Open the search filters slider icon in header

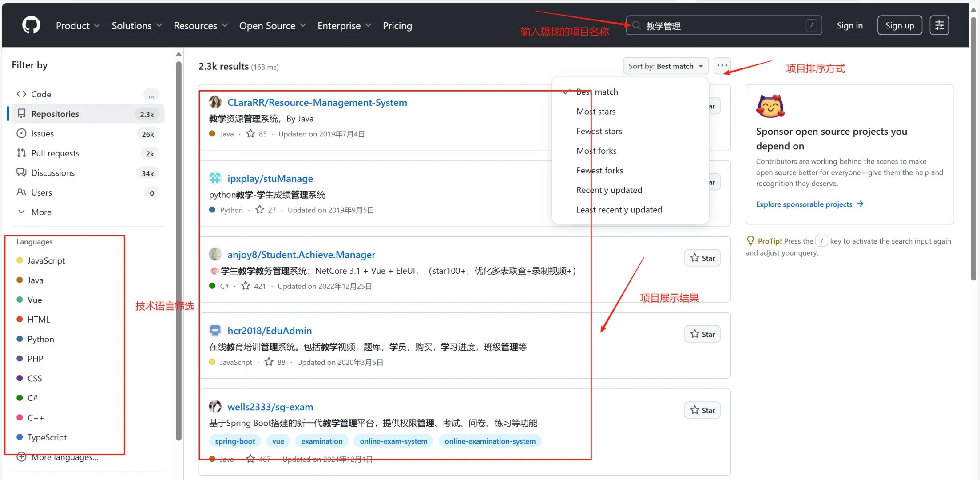point(940,25)
